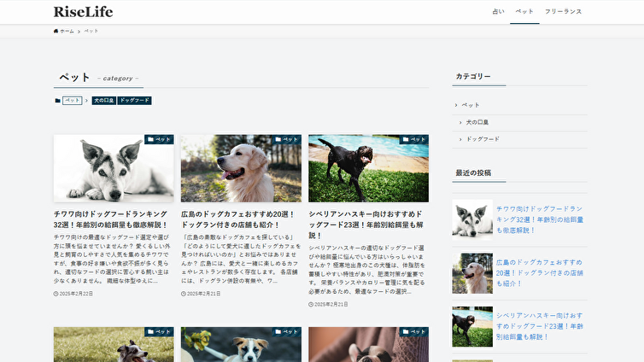644x362 pixels.
Task: Expand ペット in sidebar category list
Action: point(471,105)
